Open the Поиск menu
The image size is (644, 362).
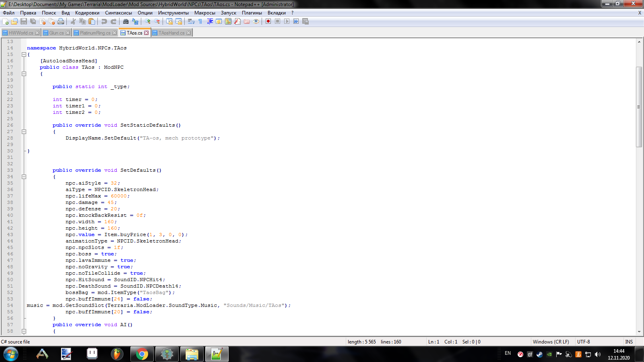tap(49, 13)
